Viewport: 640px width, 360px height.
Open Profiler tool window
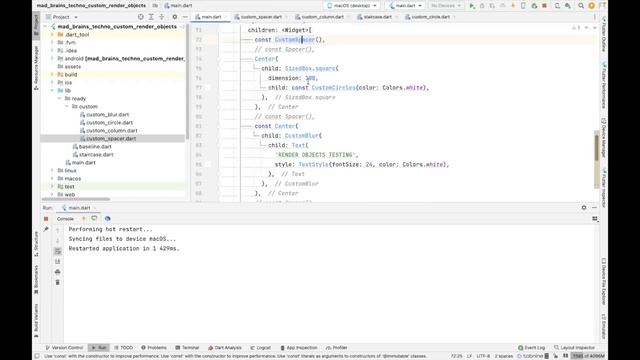click(x=337, y=348)
